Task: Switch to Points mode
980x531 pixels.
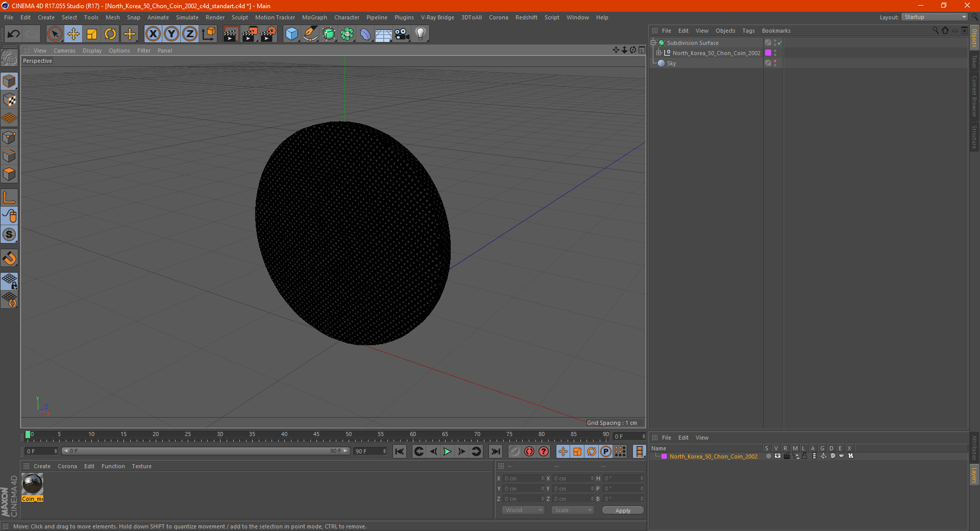Action: pyautogui.click(x=9, y=137)
